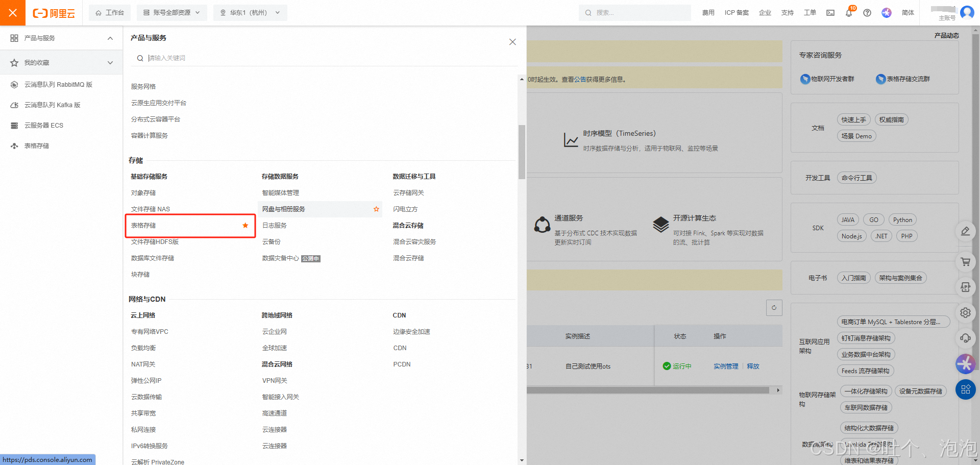Open 费用 from the top menu
The image size is (980, 465).
[708, 12]
